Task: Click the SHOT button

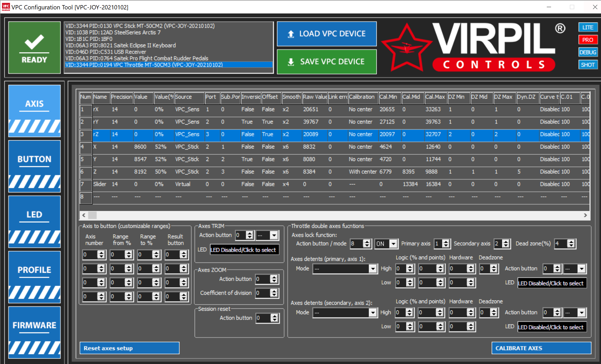Action: [x=588, y=65]
